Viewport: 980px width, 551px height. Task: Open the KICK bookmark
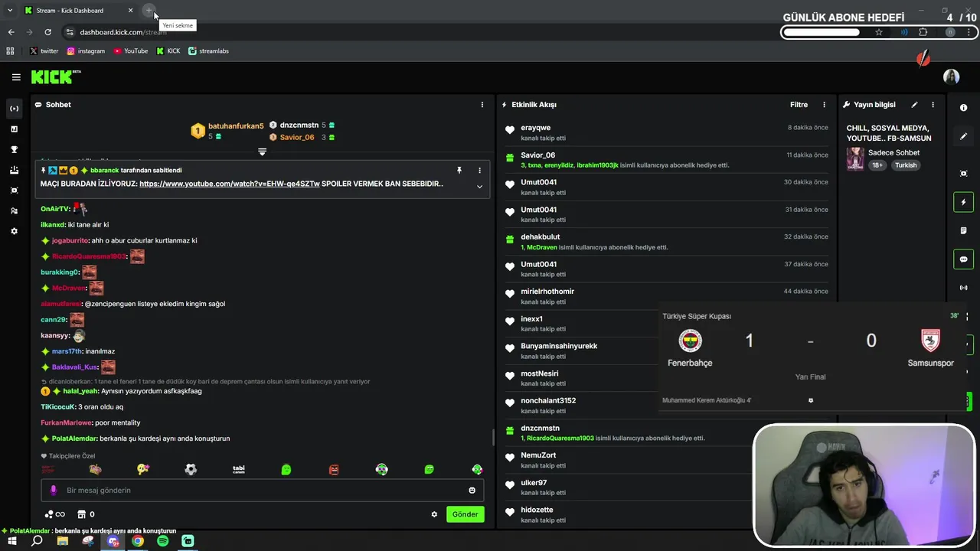168,51
